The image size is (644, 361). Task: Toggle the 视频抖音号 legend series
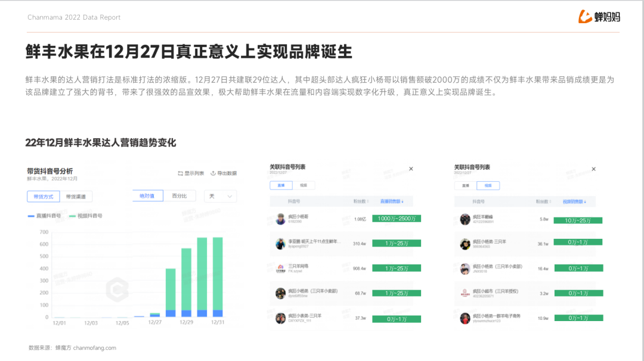point(86,216)
